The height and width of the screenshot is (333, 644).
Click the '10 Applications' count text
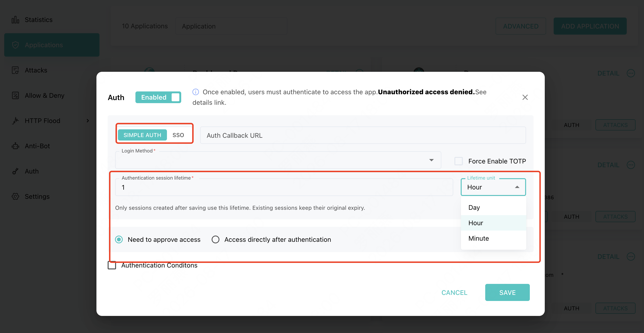[145, 26]
